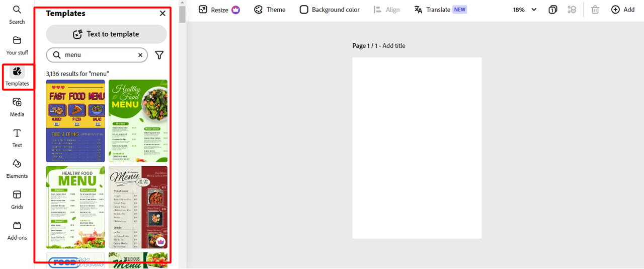Select the Templates sidebar tab
This screenshot has width=644, height=269.
point(17,77)
